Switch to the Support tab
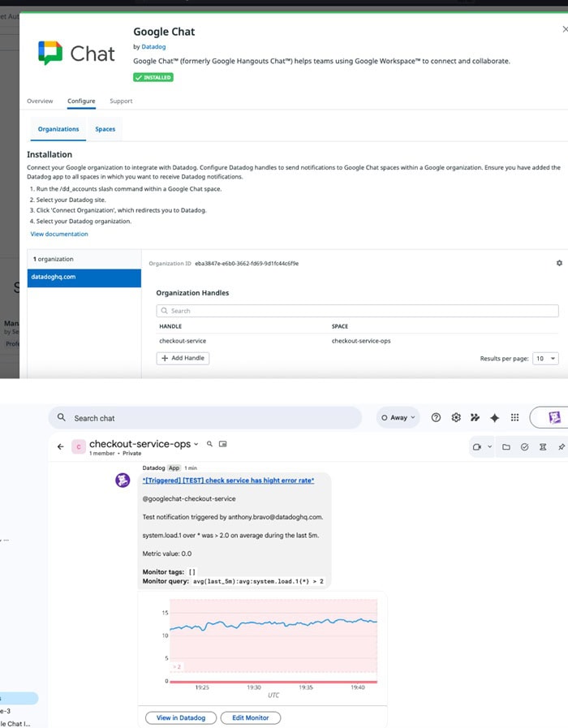The height and width of the screenshot is (728, 568). click(x=121, y=101)
